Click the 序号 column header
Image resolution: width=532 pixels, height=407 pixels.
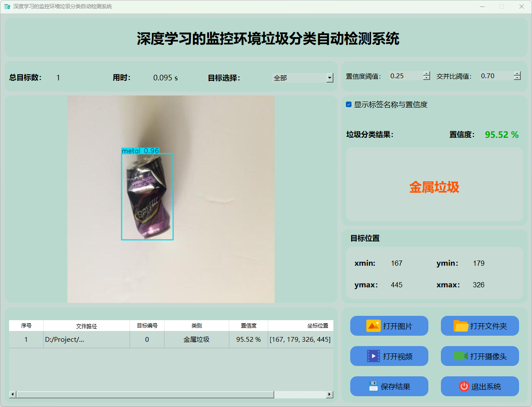pyautogui.click(x=26, y=326)
